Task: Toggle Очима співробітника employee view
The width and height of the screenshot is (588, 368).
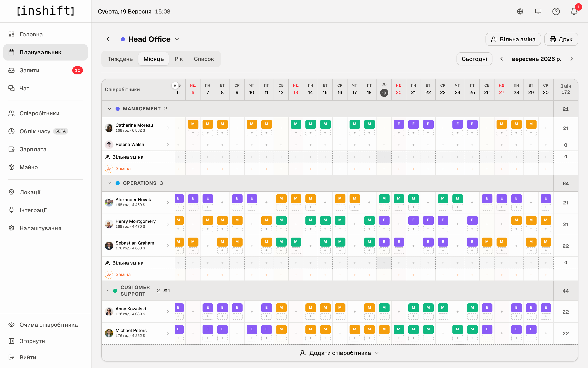Action: pyautogui.click(x=46, y=325)
